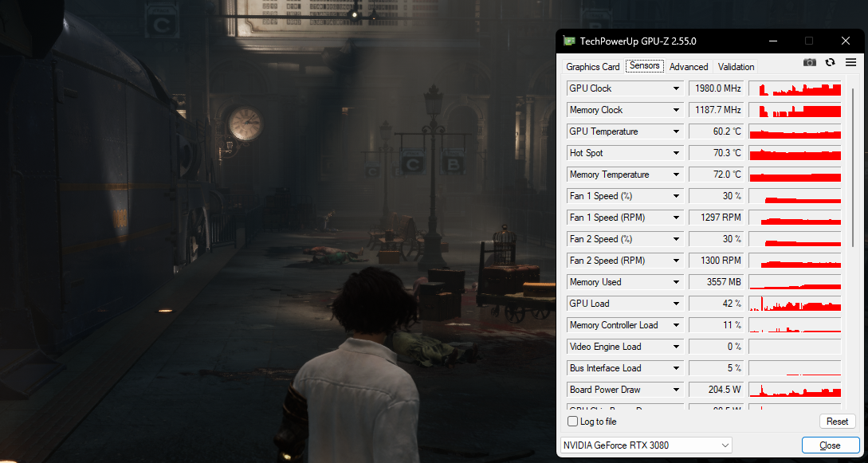Switch to the Advanced tab
The height and width of the screenshot is (463, 868).
pyautogui.click(x=689, y=67)
